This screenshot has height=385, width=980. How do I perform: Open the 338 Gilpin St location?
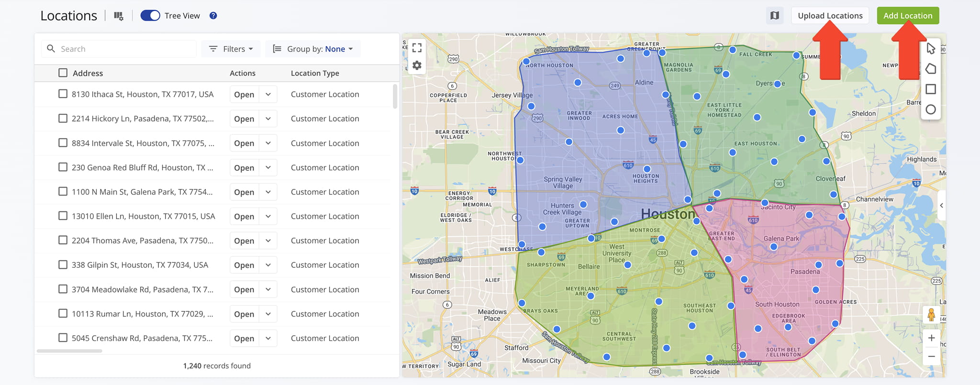(x=244, y=265)
